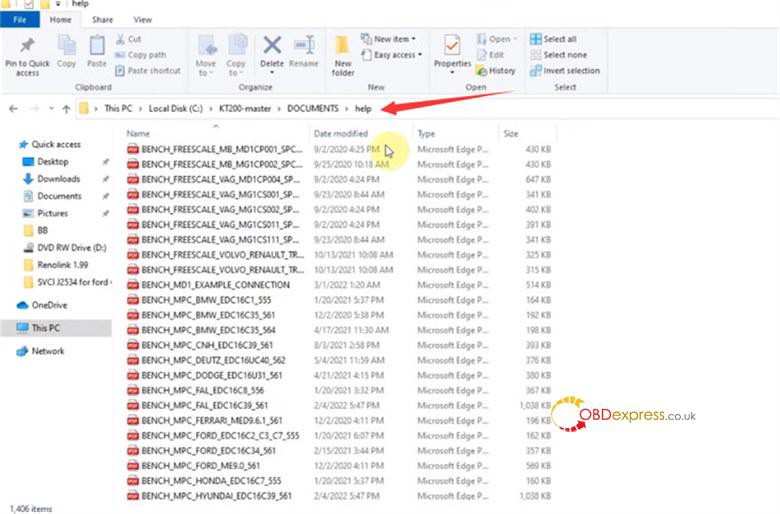Select the Copy path command
Viewport: 780px width, 514px height.
click(x=141, y=55)
